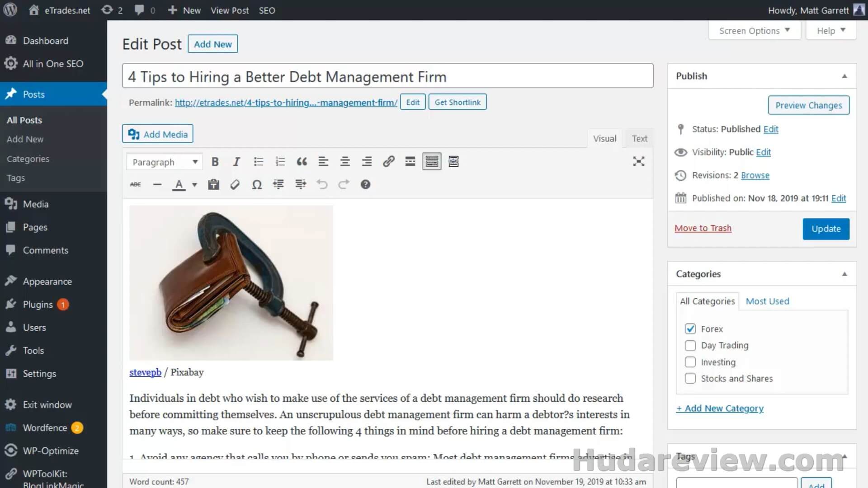The height and width of the screenshot is (488, 868).
Task: Apply text color with the A swatch
Action: [x=179, y=184]
